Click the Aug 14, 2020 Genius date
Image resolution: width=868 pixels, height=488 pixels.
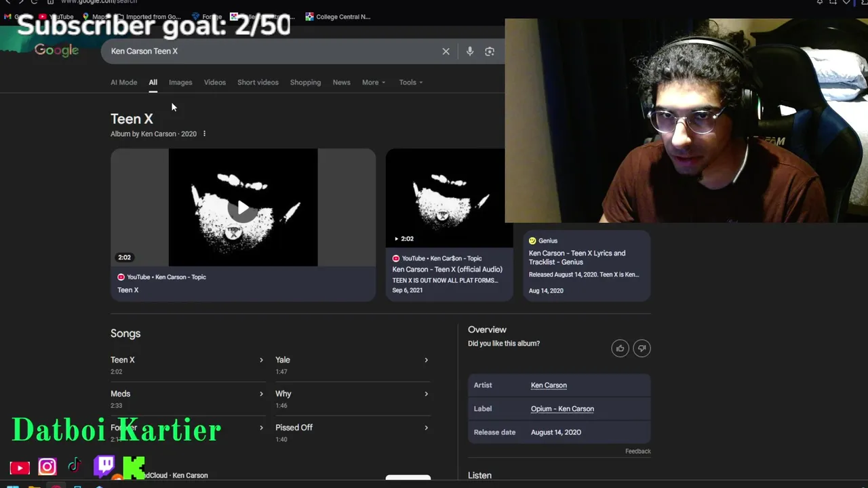[x=546, y=291]
